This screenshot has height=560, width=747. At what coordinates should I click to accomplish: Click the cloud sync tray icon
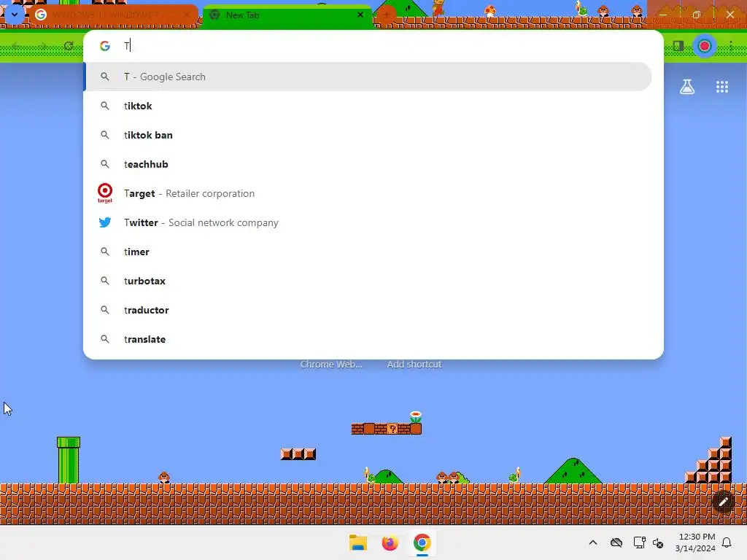616,542
